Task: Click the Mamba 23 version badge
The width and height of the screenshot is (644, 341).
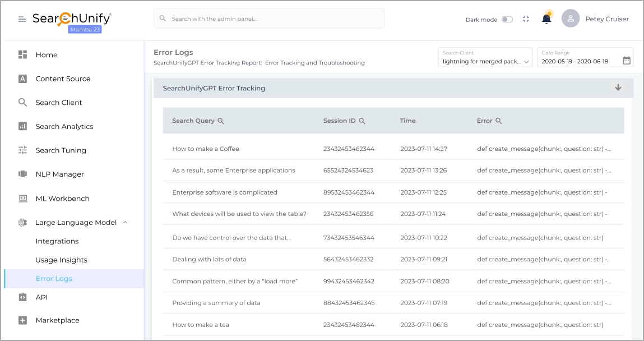Action: tap(85, 30)
